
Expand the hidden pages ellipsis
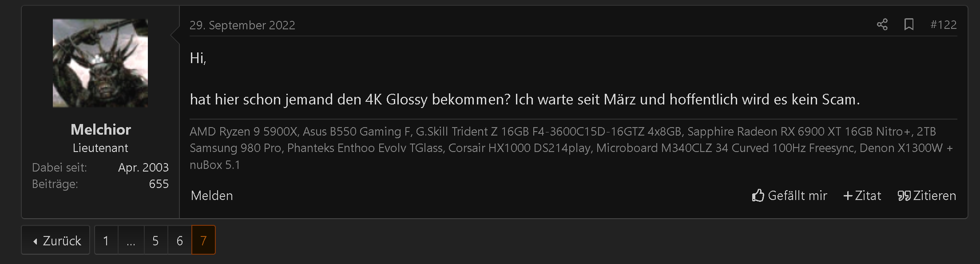(x=131, y=240)
